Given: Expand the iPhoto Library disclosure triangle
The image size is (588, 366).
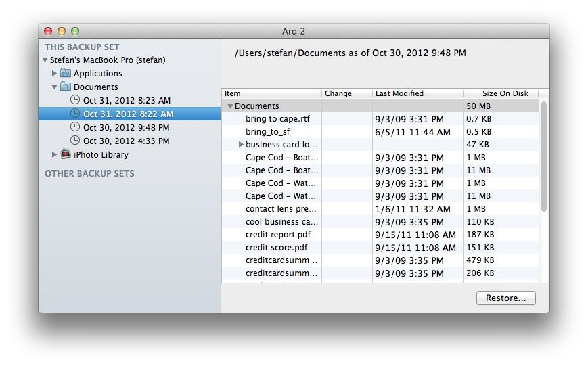Looking at the screenshot, I should 55,154.
